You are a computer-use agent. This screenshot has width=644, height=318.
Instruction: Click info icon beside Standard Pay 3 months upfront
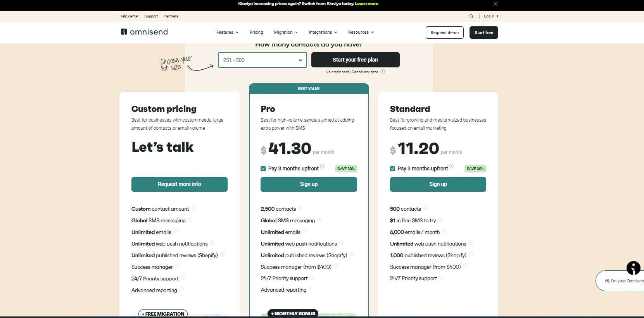click(451, 167)
